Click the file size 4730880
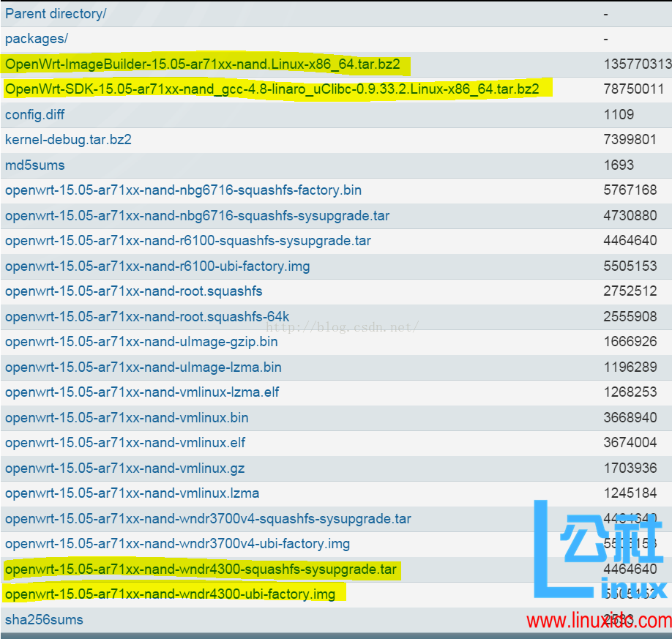672x639 pixels. tap(630, 216)
